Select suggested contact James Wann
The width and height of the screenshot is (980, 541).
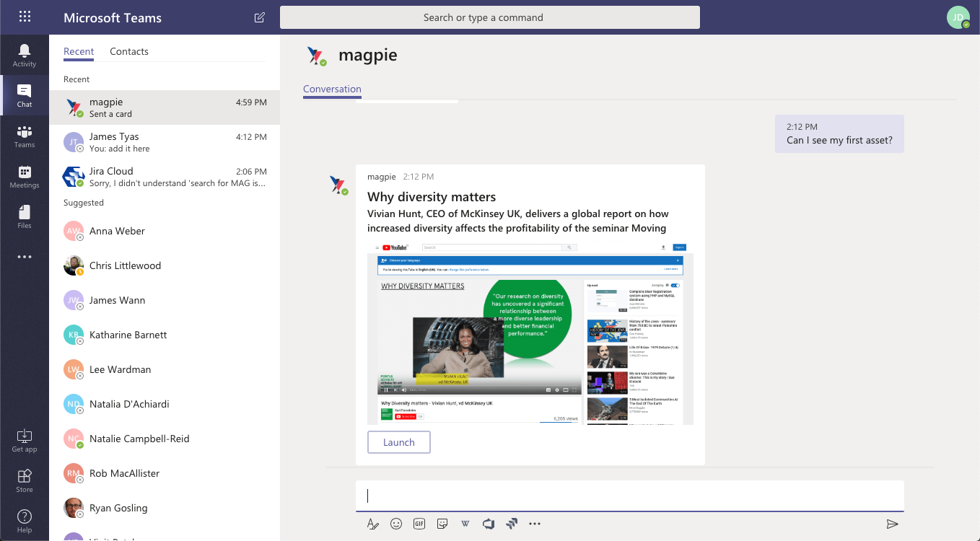[165, 300]
